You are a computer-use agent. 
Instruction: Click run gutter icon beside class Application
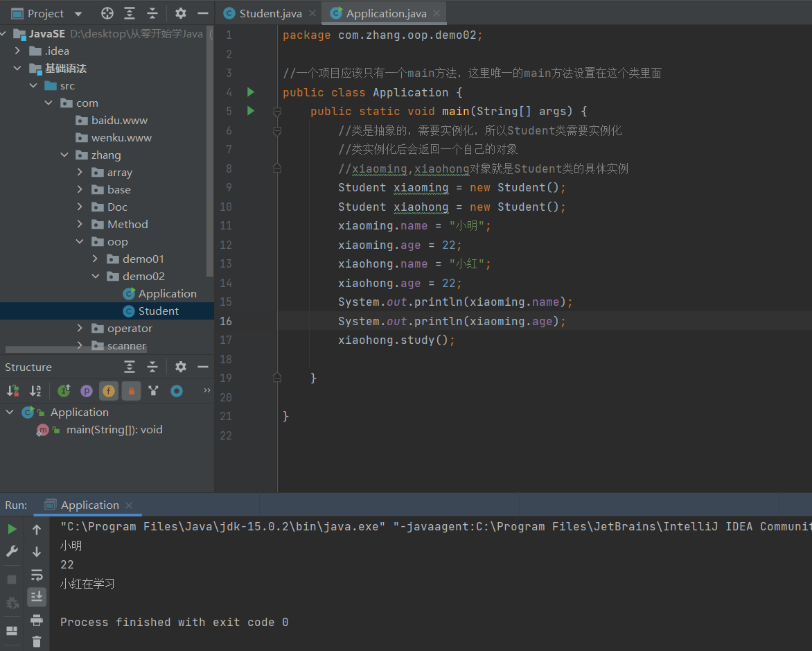pos(251,92)
